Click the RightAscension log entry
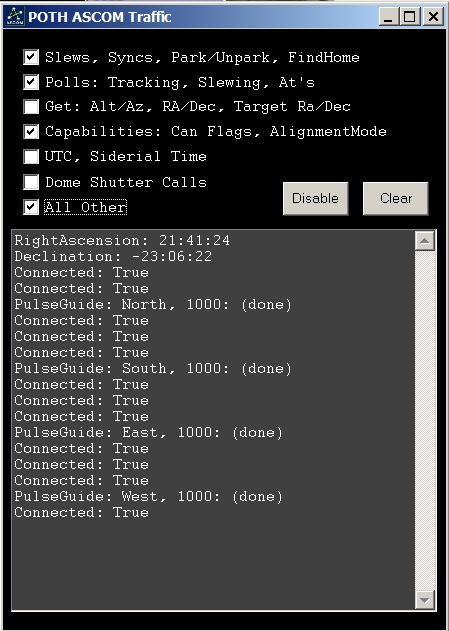 pos(122,241)
